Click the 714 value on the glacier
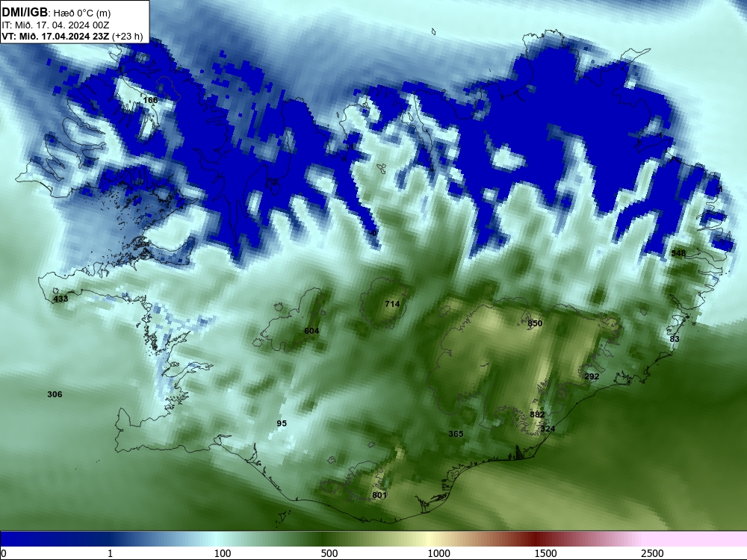Viewport: 747px width, 560px height. (x=392, y=304)
